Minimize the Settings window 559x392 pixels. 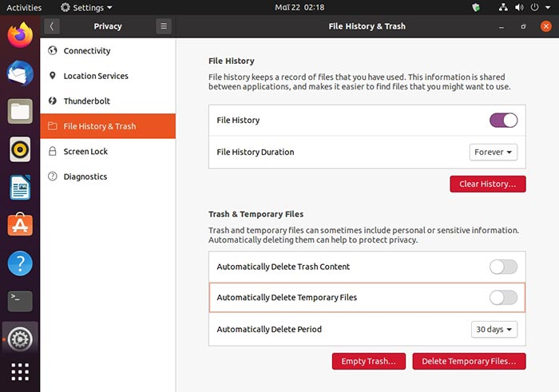click(502, 26)
